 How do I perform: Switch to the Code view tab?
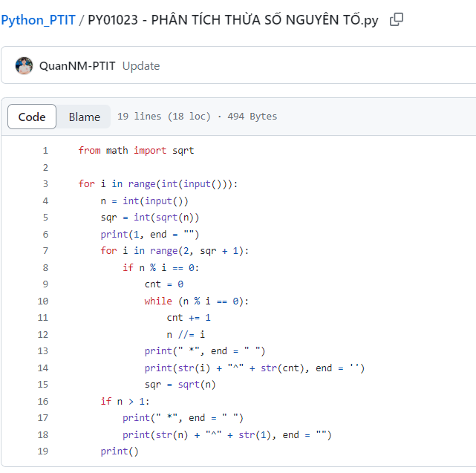(x=32, y=117)
